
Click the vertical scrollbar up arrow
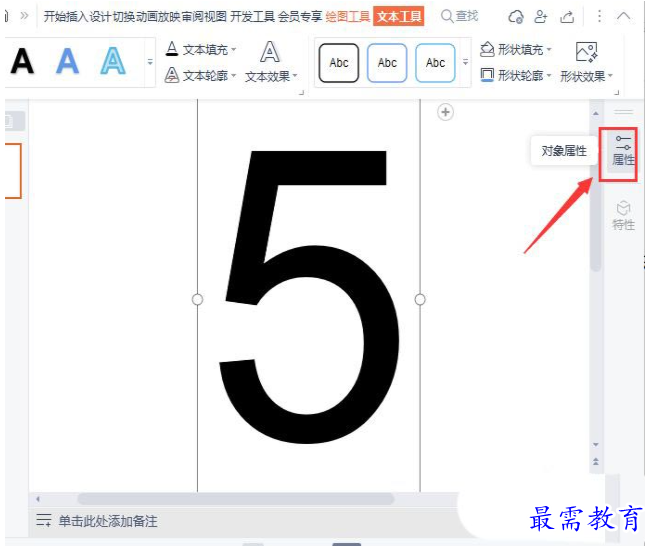[x=596, y=113]
